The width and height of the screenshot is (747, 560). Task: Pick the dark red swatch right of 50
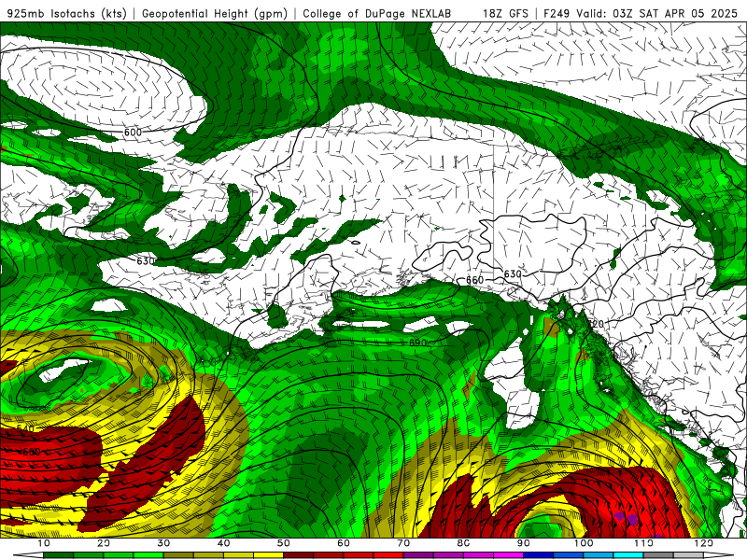[x=298, y=555]
